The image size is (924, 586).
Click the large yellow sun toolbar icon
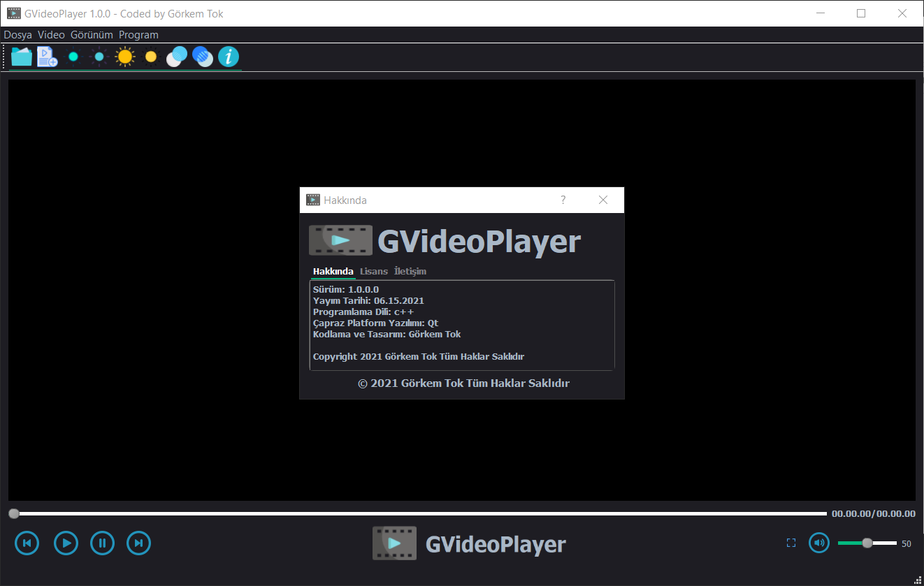(125, 57)
